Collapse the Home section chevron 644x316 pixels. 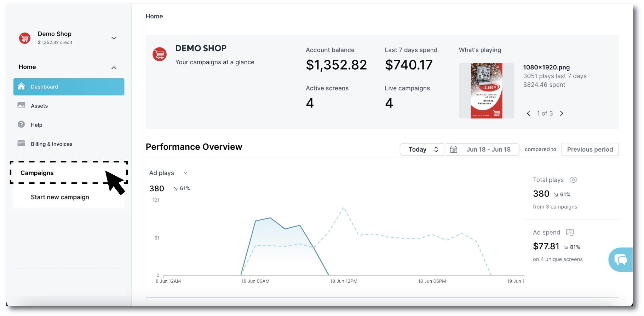pyautogui.click(x=114, y=68)
